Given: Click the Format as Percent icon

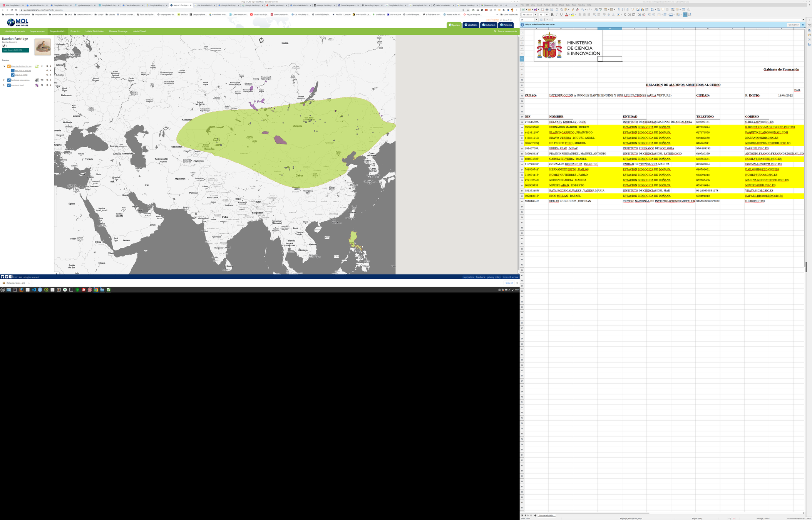Looking at the screenshot, I should point(624,15).
